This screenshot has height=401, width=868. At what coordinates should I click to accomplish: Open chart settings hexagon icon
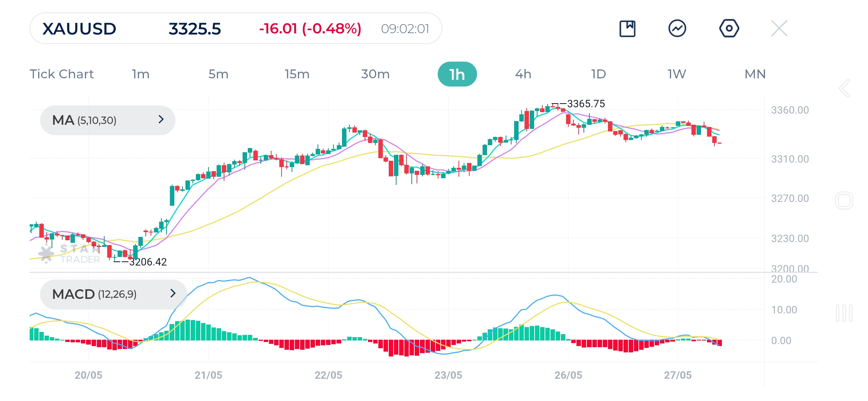pyautogui.click(x=729, y=28)
